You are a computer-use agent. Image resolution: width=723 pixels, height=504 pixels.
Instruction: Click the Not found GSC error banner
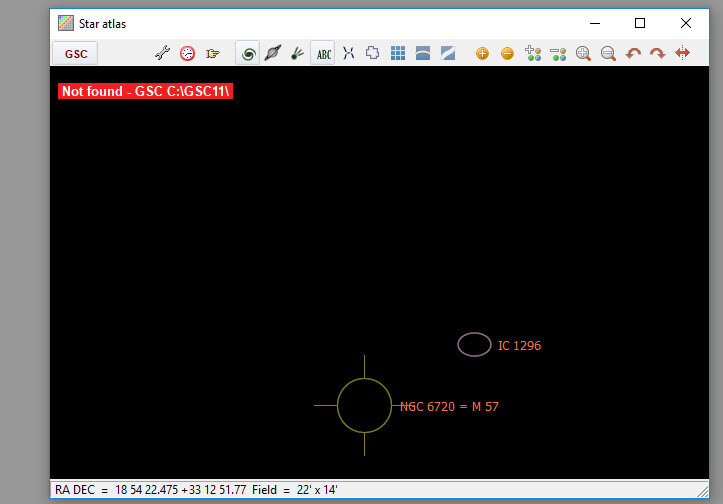click(145, 91)
